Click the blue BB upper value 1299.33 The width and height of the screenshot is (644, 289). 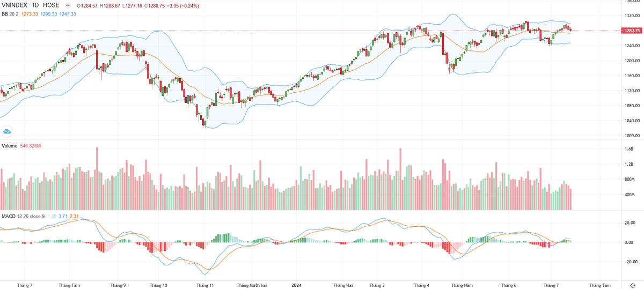[x=50, y=14]
